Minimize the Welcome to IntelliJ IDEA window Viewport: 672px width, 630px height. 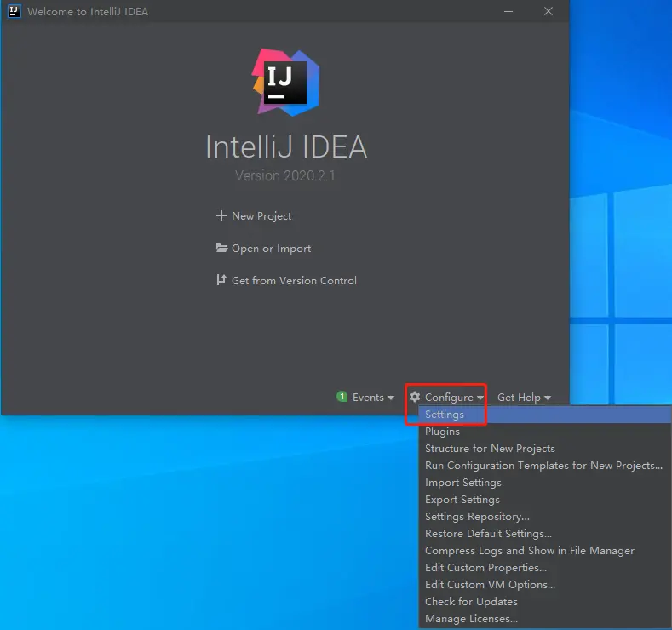tap(508, 12)
